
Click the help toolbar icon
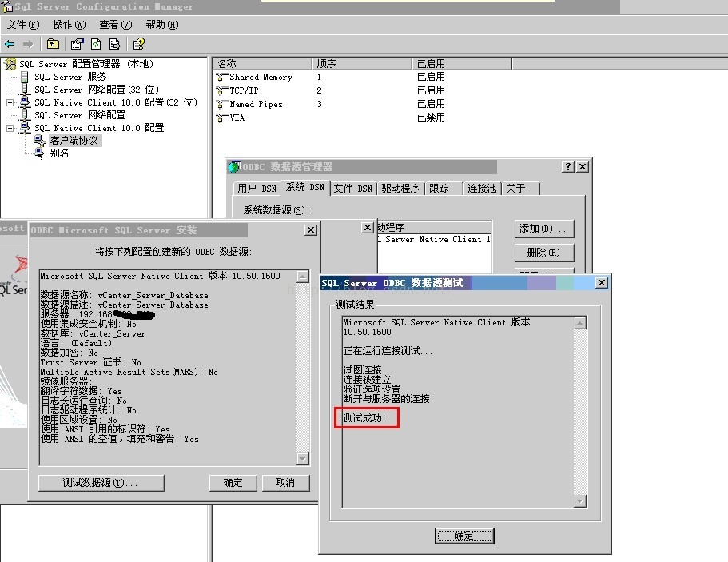point(138,44)
